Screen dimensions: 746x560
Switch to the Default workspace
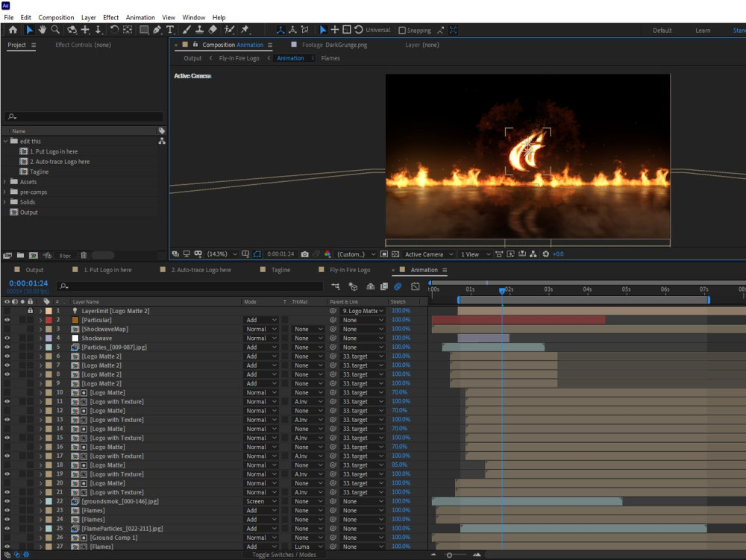click(662, 31)
